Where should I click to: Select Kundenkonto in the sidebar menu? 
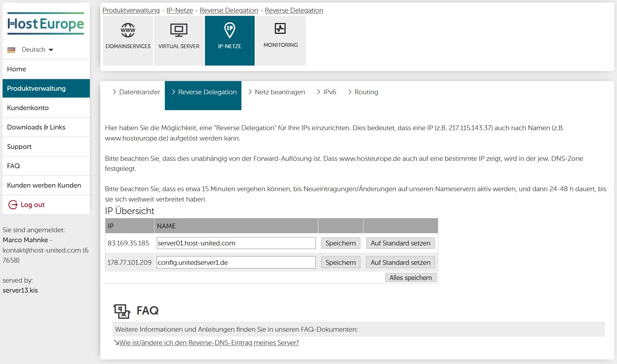(x=28, y=108)
